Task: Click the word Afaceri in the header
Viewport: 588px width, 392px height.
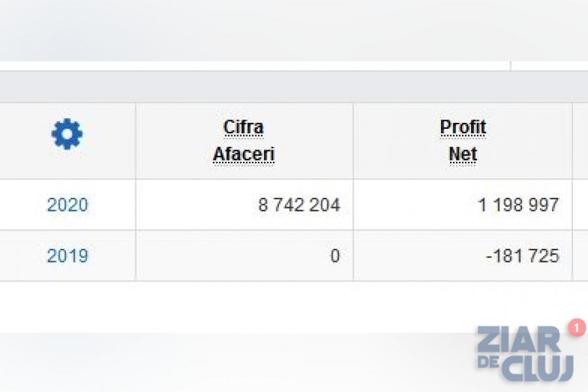Action: pos(244,155)
